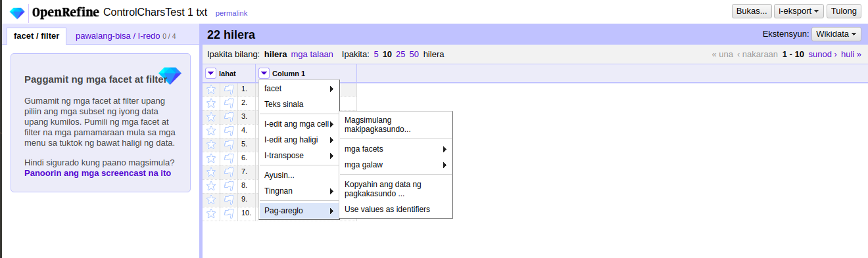The height and width of the screenshot is (258, 868).
Task: Star row 5
Action: tap(211, 144)
